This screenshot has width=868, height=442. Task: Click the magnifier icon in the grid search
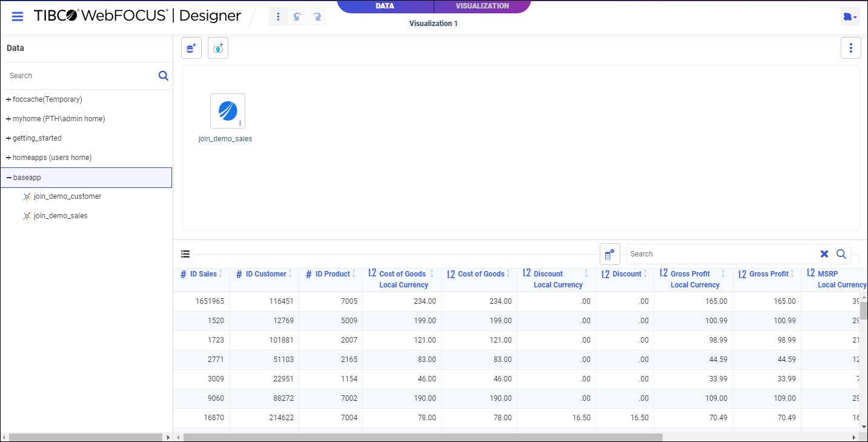click(x=841, y=254)
